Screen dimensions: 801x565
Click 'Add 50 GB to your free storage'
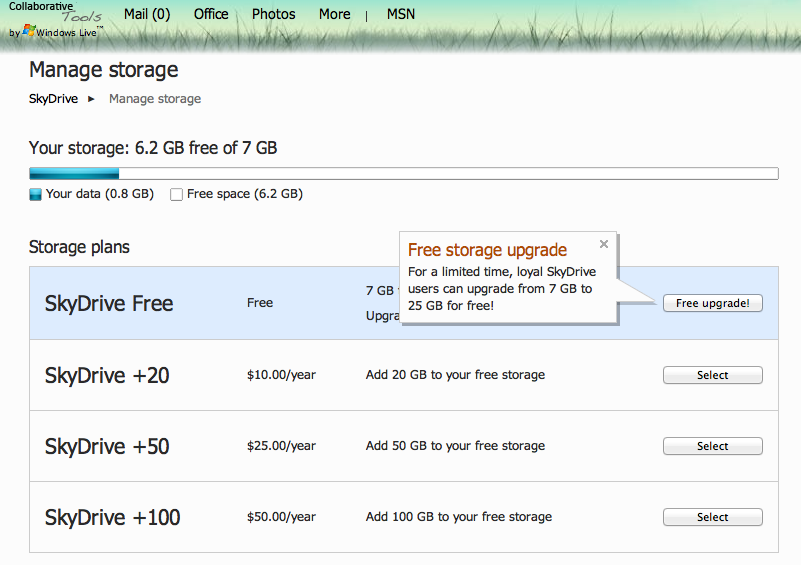tap(455, 446)
